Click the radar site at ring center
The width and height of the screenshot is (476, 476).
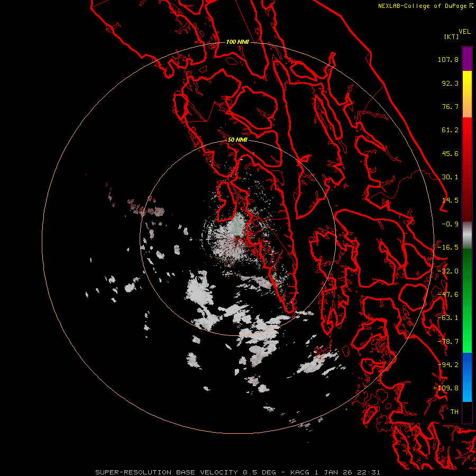tap(237, 238)
